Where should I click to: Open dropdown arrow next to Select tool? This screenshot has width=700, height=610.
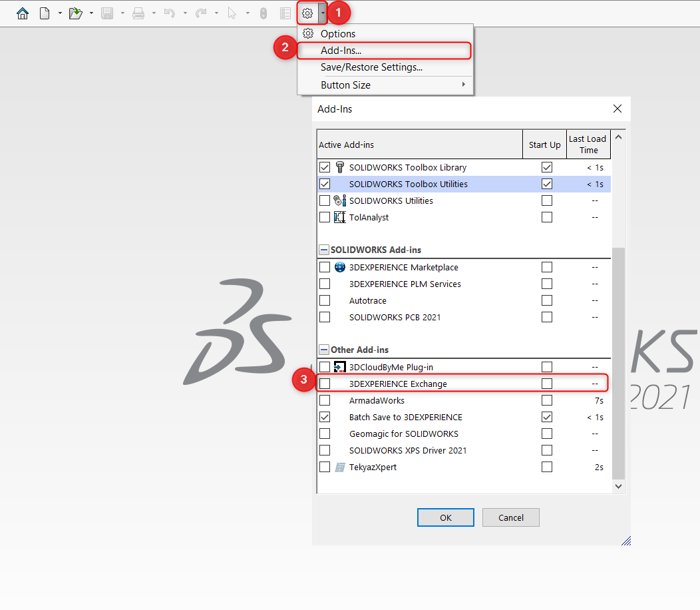click(248, 13)
